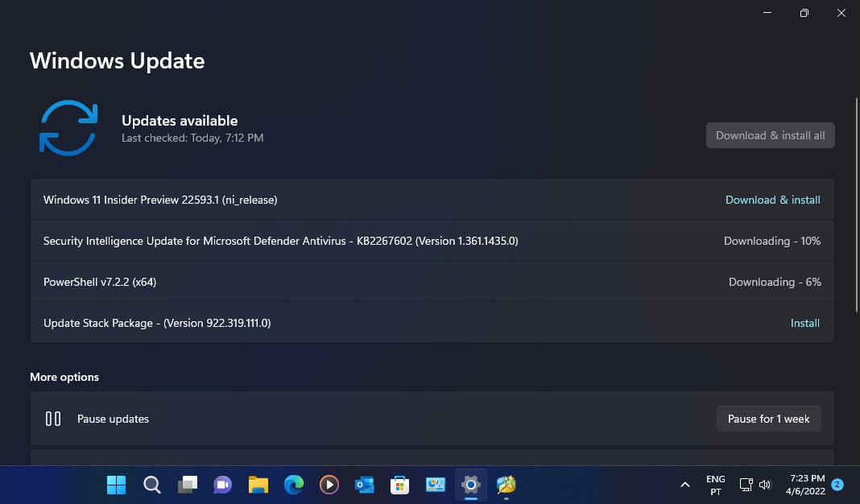Show hidden system tray icons

(x=685, y=485)
